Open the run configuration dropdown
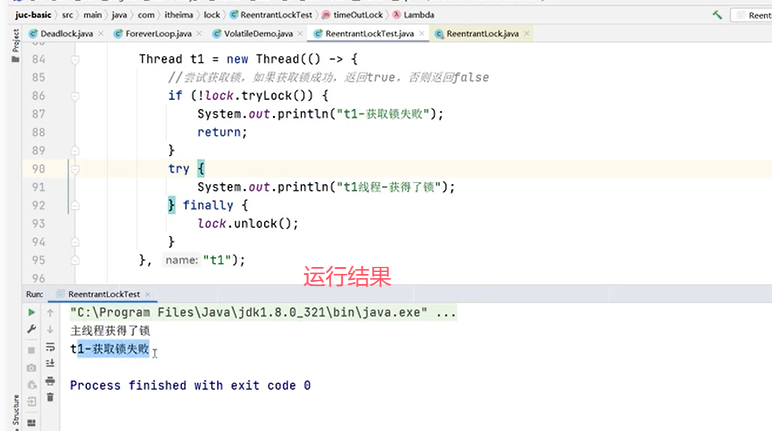Viewport: 772px width, 431px height. (752, 15)
